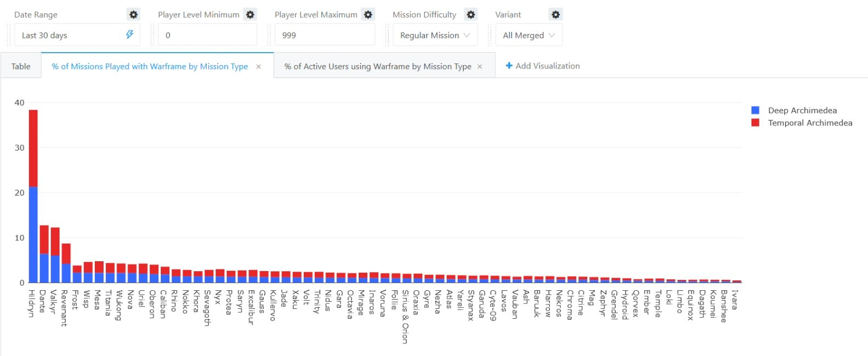Open the Variant All Merged dropdown
Image resolution: width=868 pixels, height=356 pixels.
click(x=529, y=35)
